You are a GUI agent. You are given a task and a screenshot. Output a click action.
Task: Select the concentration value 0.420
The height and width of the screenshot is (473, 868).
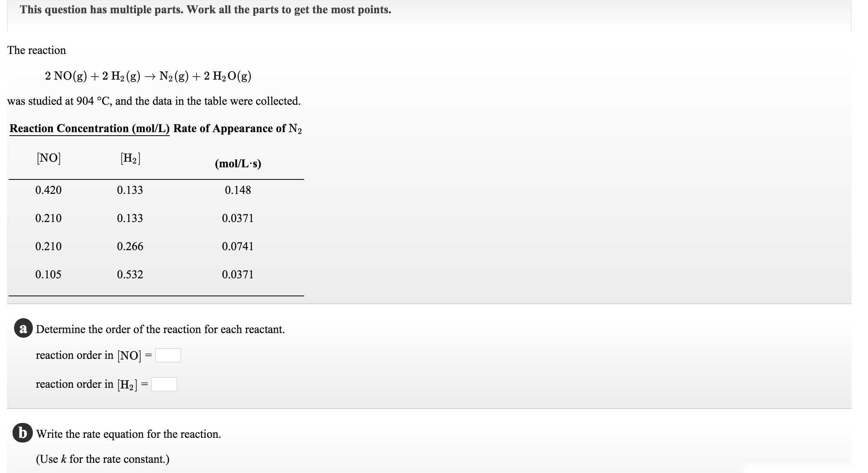click(x=48, y=190)
